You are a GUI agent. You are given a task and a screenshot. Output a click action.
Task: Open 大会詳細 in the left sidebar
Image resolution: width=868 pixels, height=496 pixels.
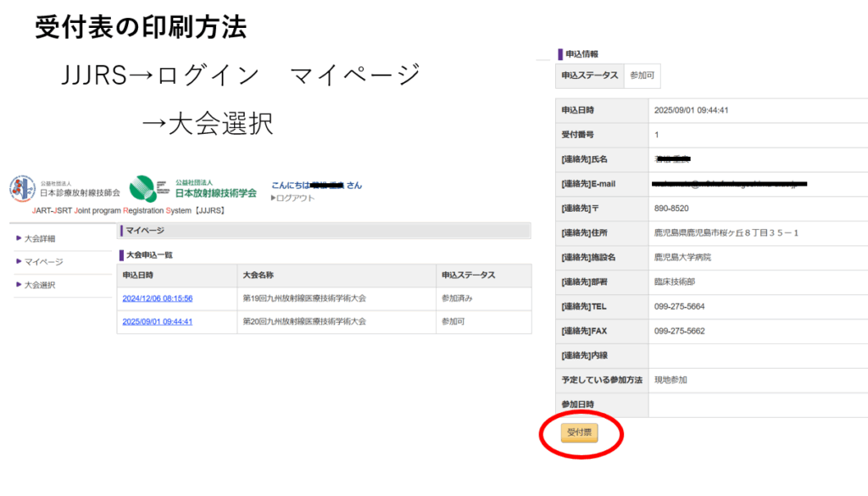point(40,238)
